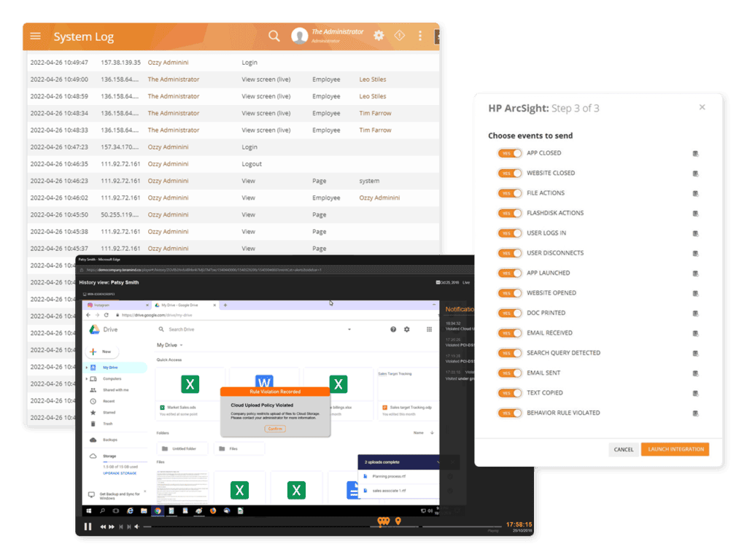The height and width of the screenshot is (560, 747).
Task: Click the info icon beside EMAIL SENT
Action: click(695, 373)
